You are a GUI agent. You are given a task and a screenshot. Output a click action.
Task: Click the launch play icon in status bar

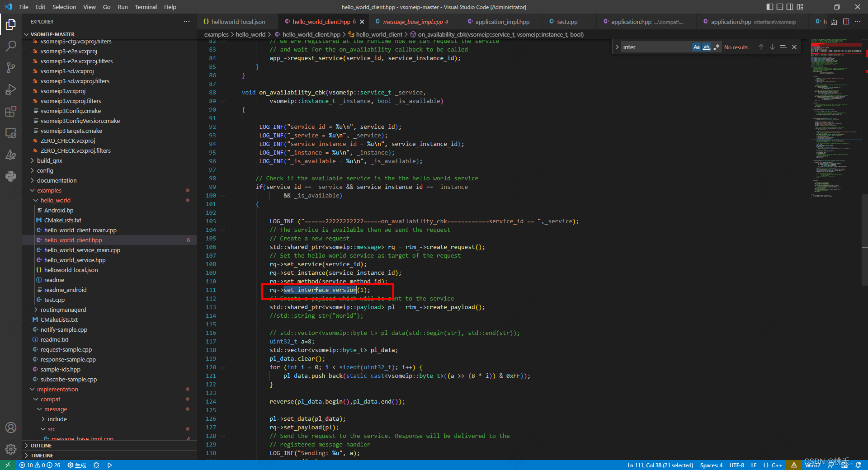pos(110,465)
